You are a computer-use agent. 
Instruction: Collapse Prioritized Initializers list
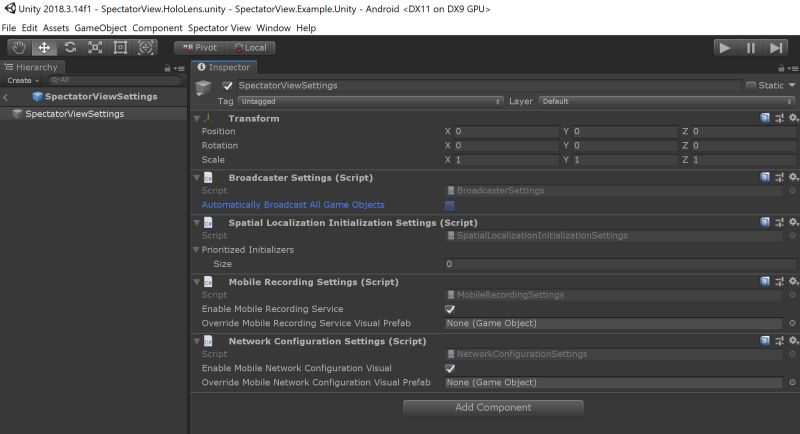(x=196, y=250)
